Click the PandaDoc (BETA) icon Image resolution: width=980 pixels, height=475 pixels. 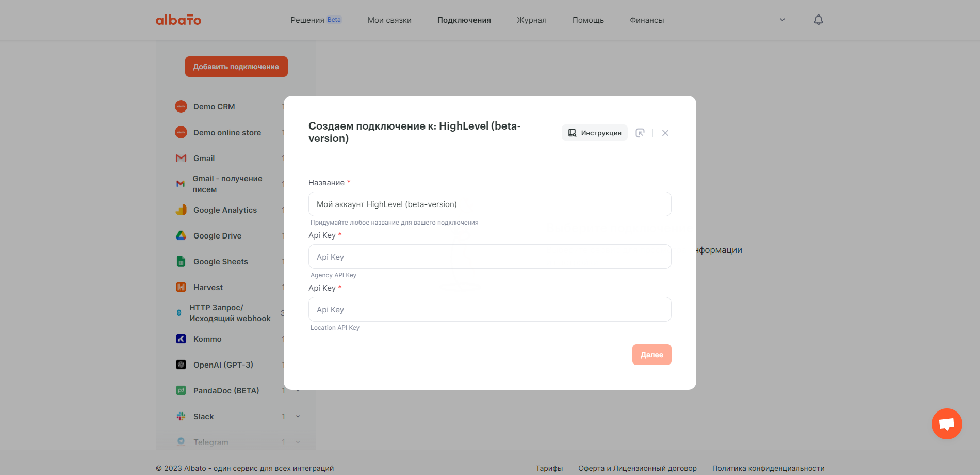point(181,390)
